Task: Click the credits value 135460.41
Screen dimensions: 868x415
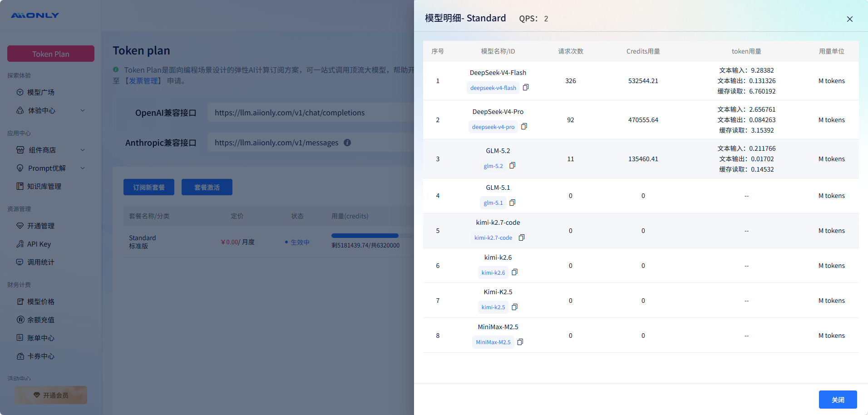Action: [643, 159]
